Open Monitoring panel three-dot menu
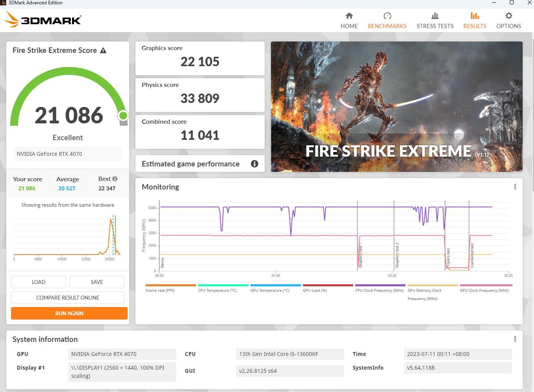The height and width of the screenshot is (392, 534). click(515, 187)
